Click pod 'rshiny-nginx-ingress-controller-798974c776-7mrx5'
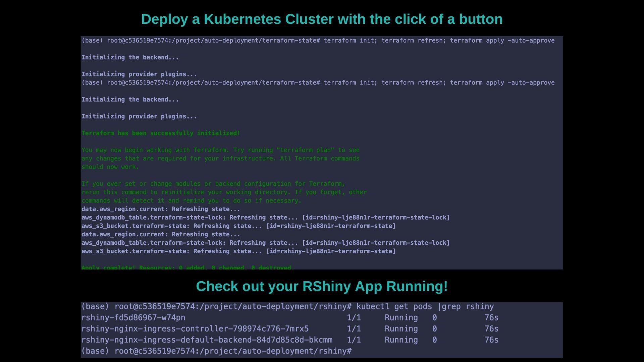This screenshot has width=644, height=362. 195,329
